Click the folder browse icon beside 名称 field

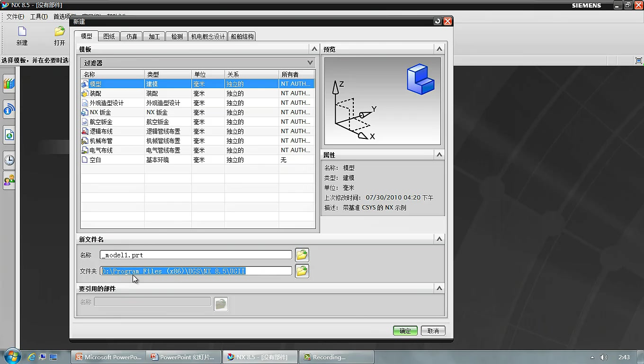(x=302, y=255)
